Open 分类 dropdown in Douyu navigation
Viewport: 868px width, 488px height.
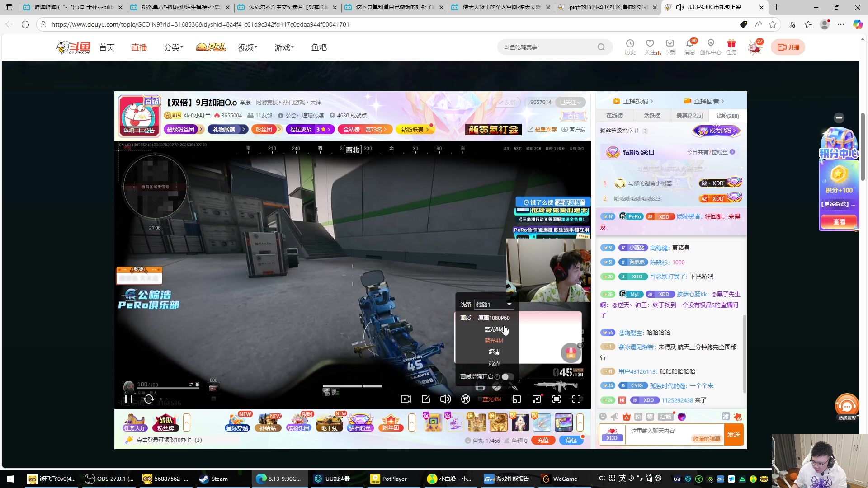click(x=174, y=47)
